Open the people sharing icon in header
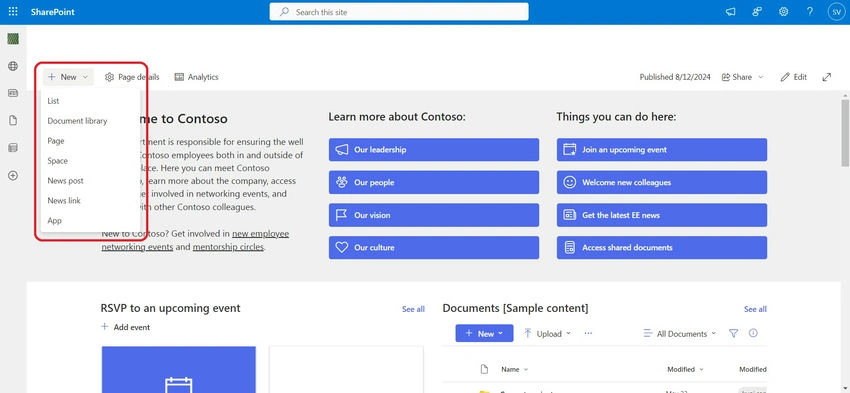Screen dimensions: 850x393 [757, 12]
